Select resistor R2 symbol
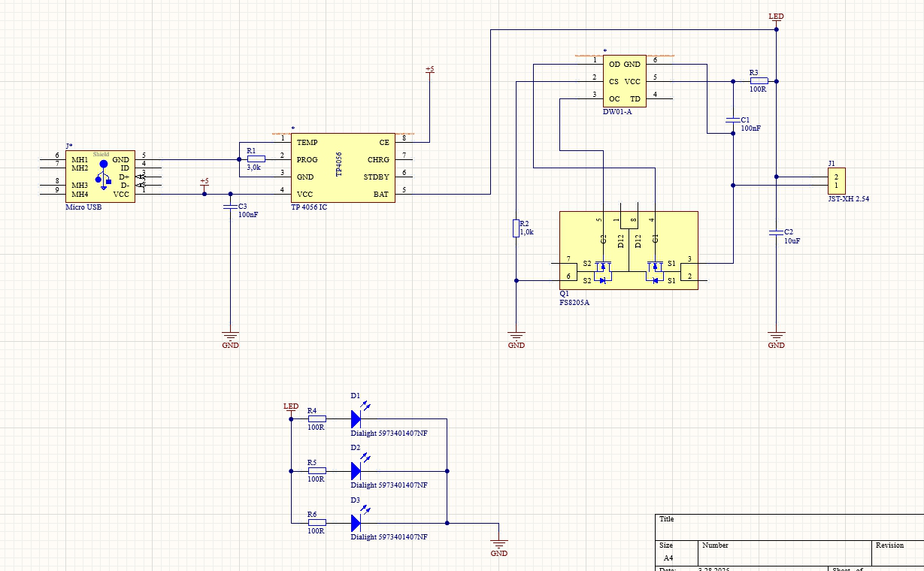Viewport: 924px width, 571px height. click(516, 228)
